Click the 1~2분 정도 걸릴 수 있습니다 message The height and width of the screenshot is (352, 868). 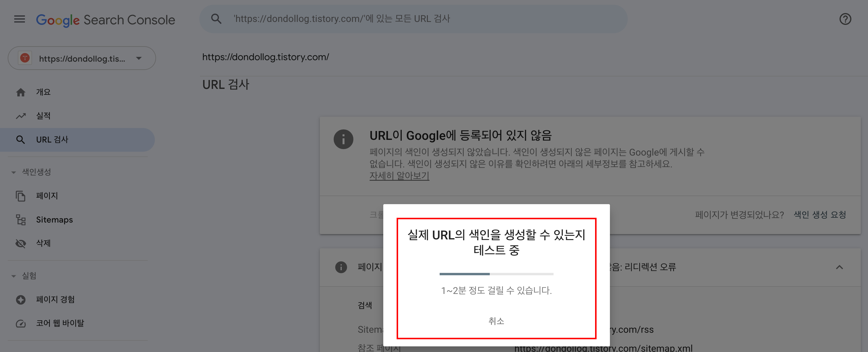[x=496, y=290]
